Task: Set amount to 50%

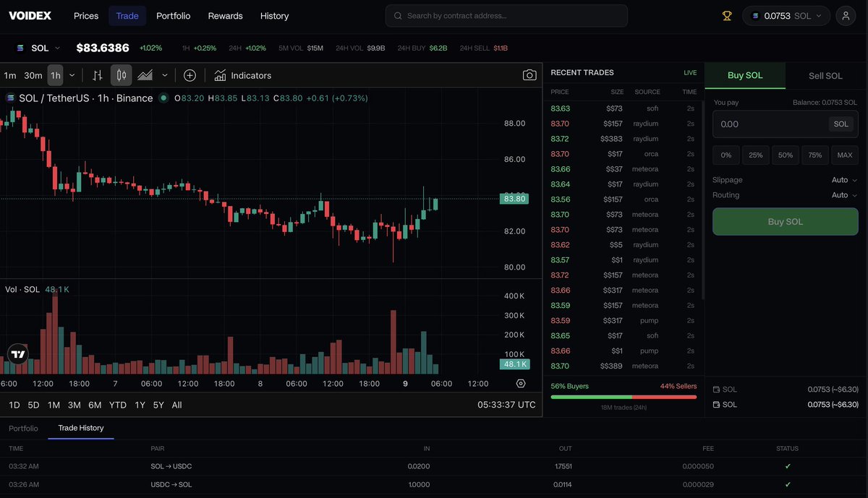Action: click(786, 155)
